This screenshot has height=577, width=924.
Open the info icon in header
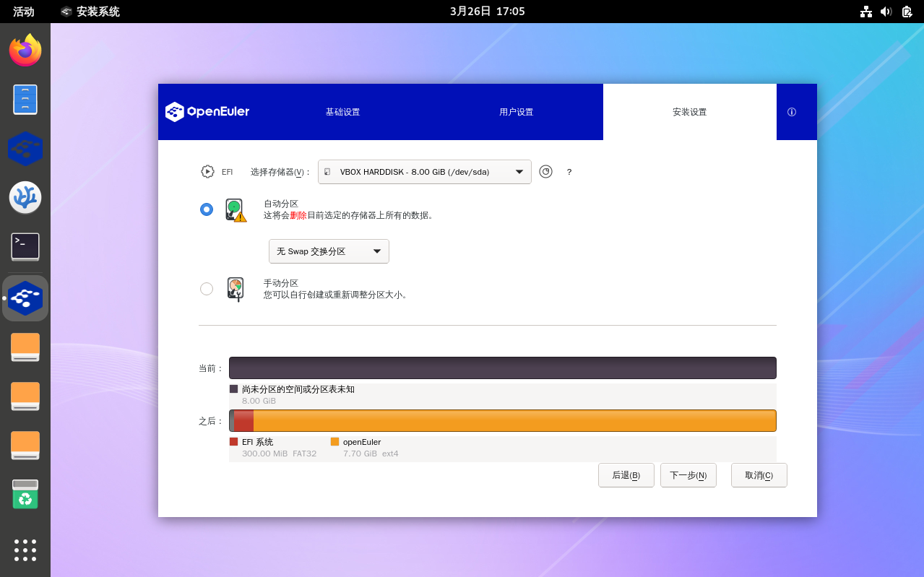792,112
